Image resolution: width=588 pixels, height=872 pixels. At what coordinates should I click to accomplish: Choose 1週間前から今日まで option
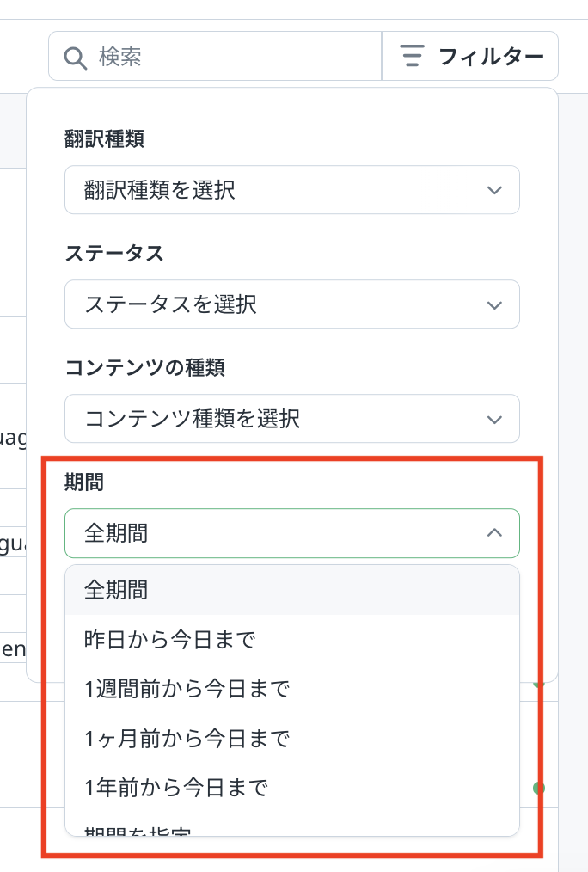(x=292, y=689)
